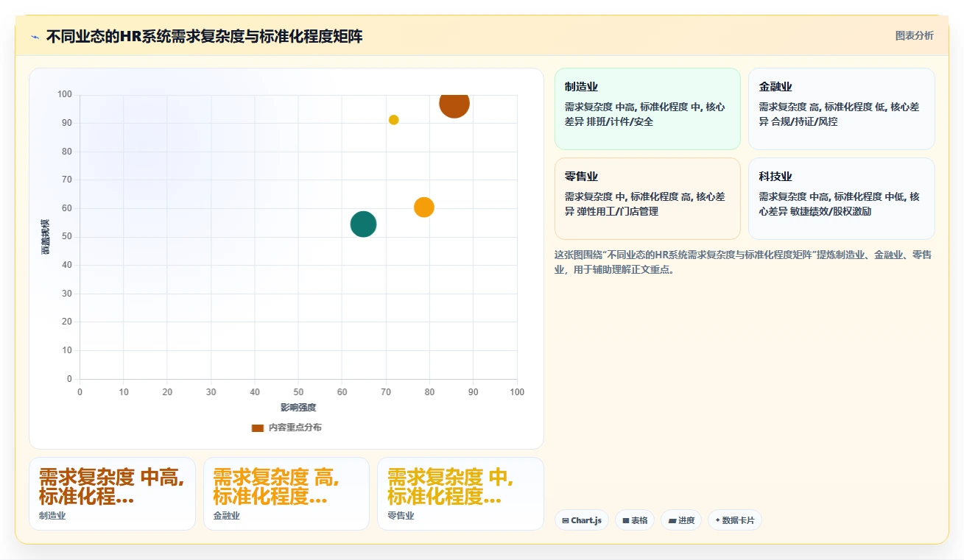Click the teal green bubble in the chart
This screenshot has height=560, width=964.
coord(363,224)
